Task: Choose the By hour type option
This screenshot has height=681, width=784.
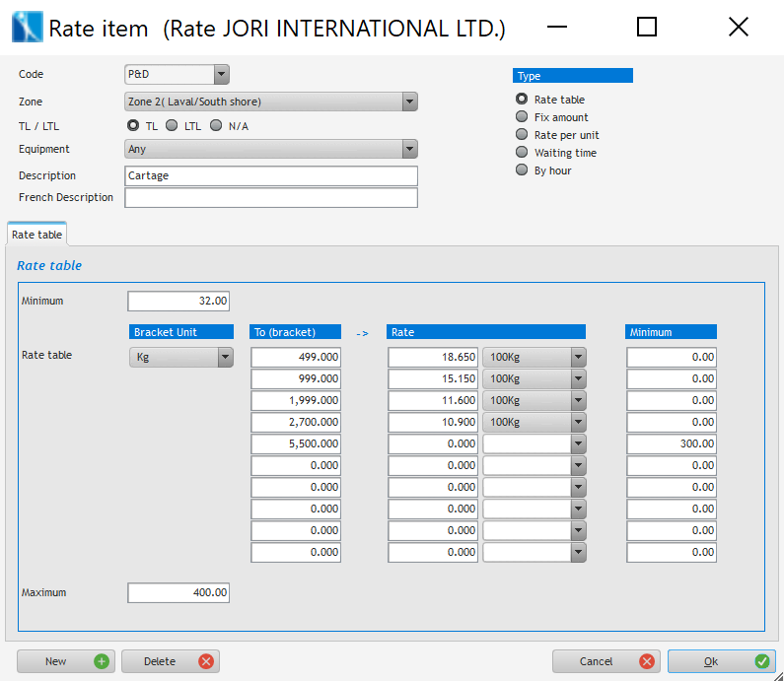Action: tap(522, 170)
